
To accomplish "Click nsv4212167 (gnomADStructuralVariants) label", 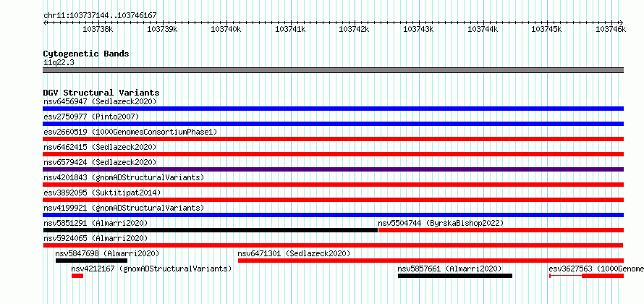I will click(151, 269).
